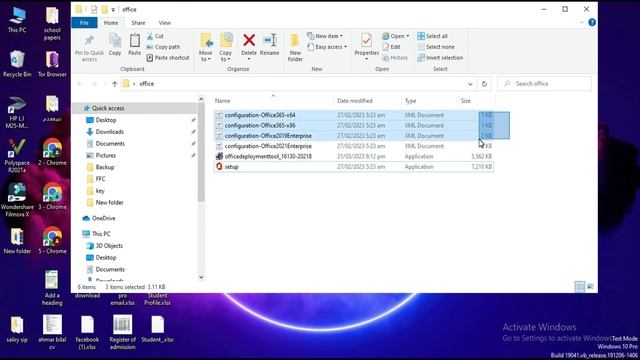The height and width of the screenshot is (360, 640).
Task: Click Invert selection in ribbon
Action: point(440,58)
